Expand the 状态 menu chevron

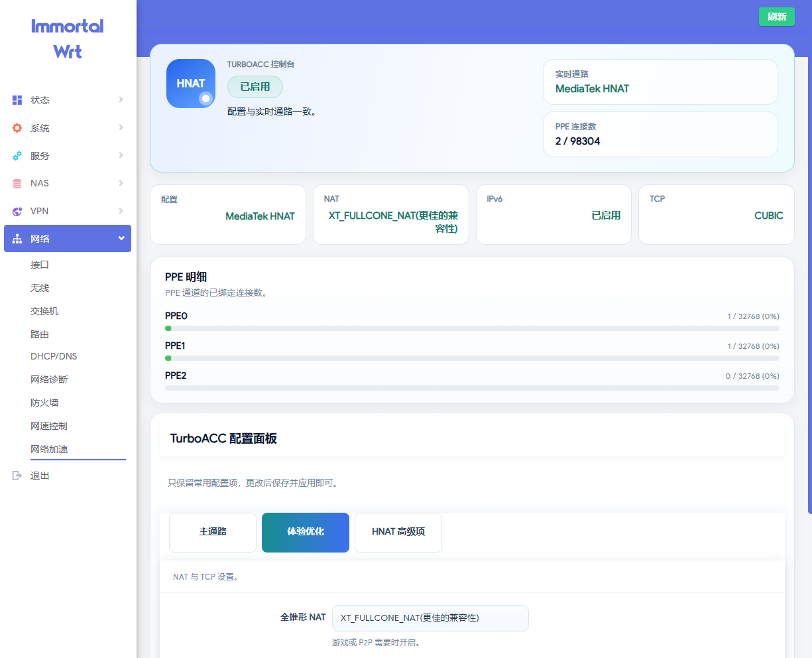[x=121, y=99]
